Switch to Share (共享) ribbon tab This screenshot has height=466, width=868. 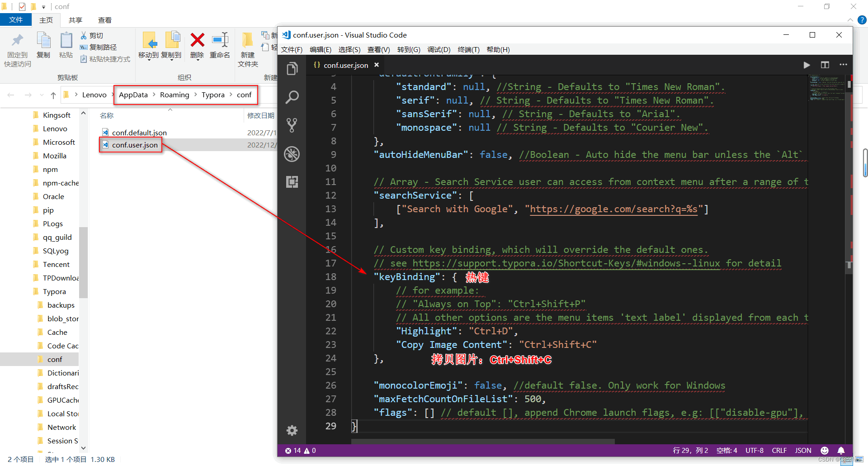(75, 20)
